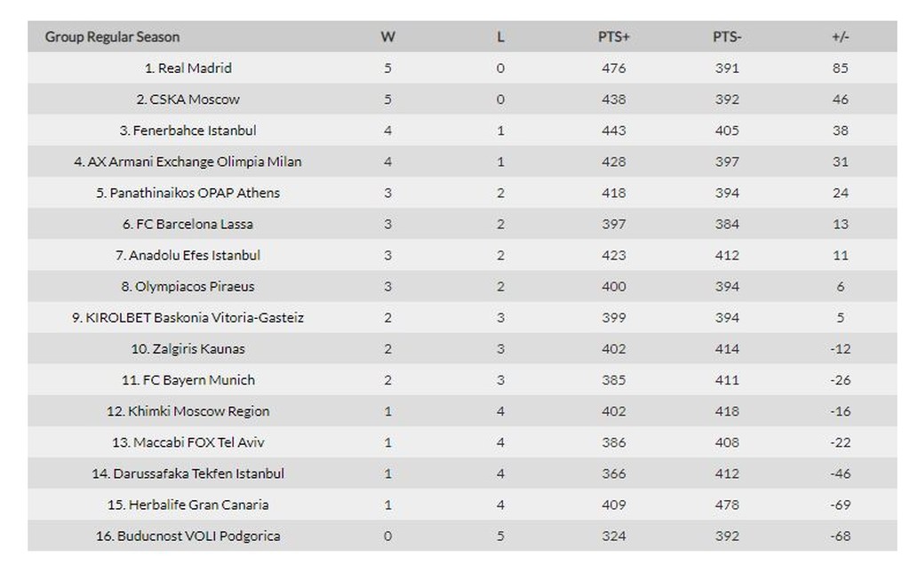Select the FC Barcelona Lassa row
This screenshot has height=588, width=910.
pos(195,224)
